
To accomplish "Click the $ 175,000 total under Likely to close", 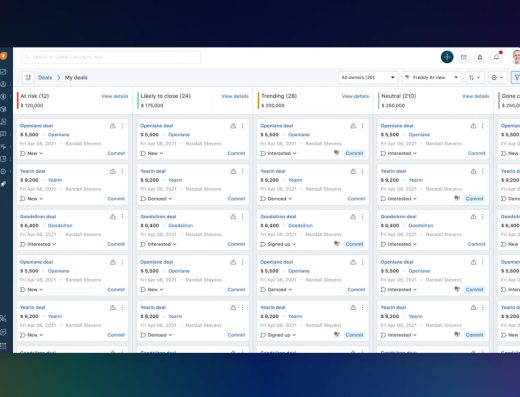I will [x=152, y=105].
